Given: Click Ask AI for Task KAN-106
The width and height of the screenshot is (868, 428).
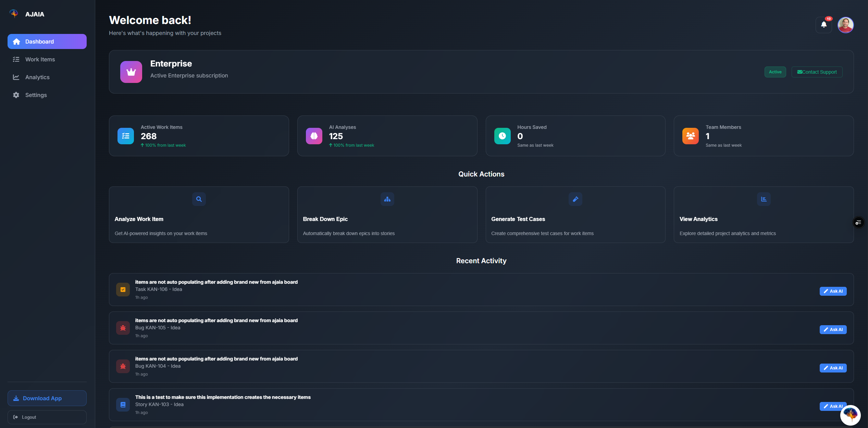Looking at the screenshot, I should click(x=833, y=291).
